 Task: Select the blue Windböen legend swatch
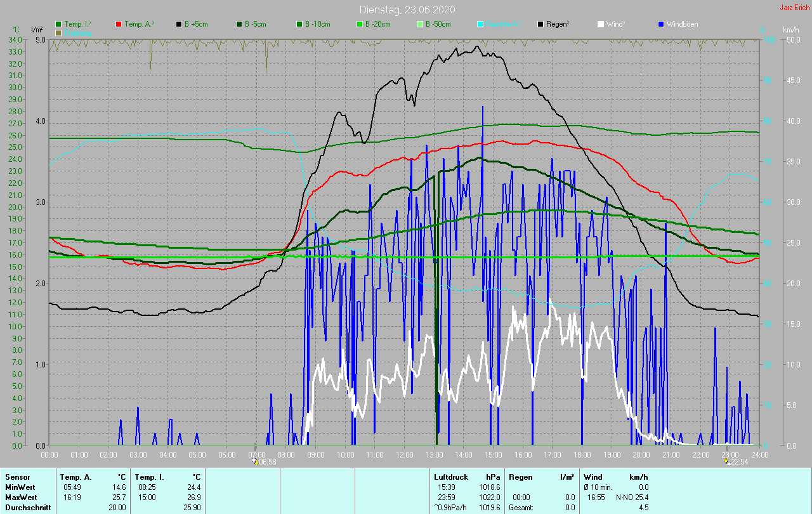coord(661,24)
